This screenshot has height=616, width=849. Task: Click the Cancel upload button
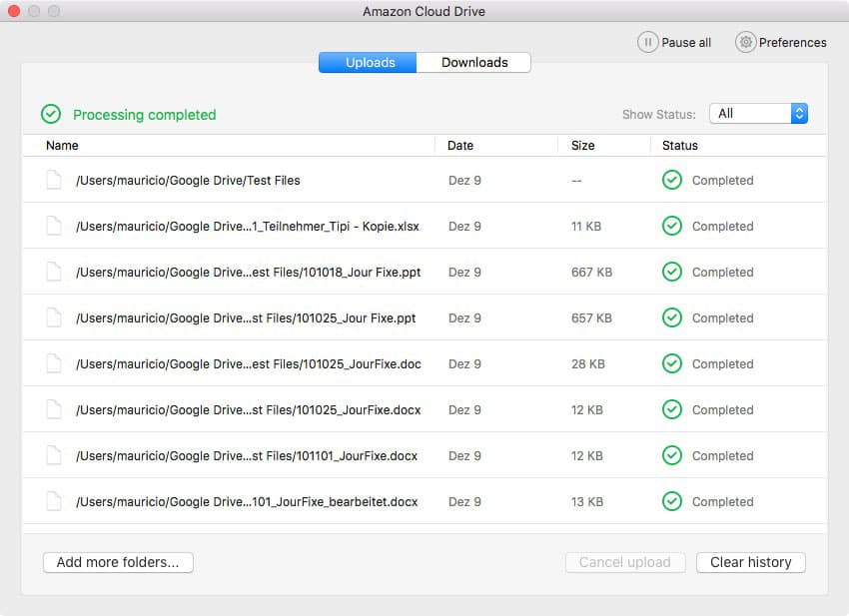pos(625,562)
